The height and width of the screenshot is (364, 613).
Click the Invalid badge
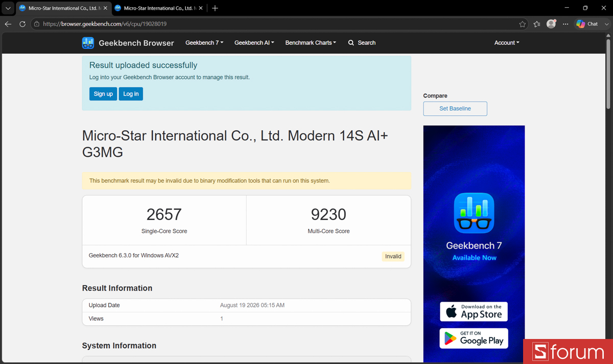click(x=393, y=256)
